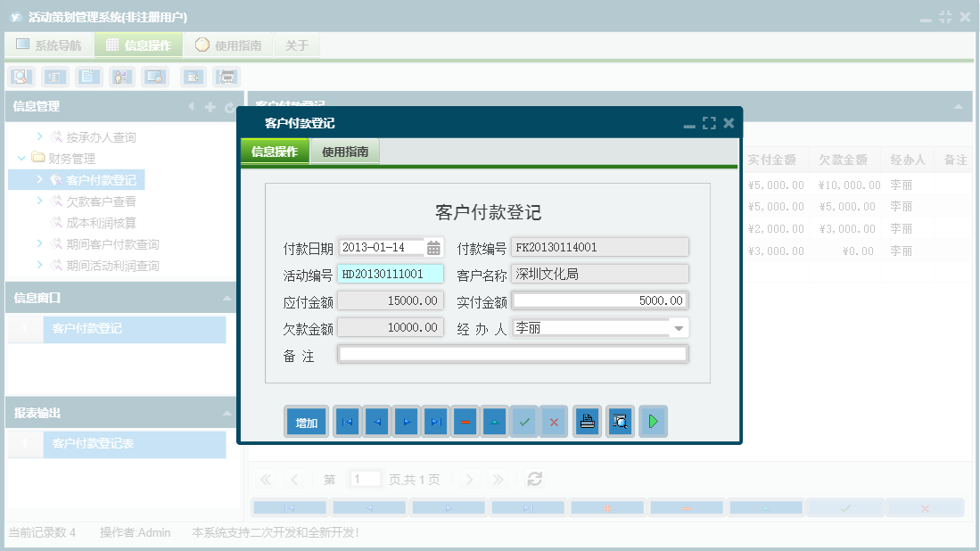Viewport: 980px width, 551px height.
Task: Select the Print icon in the payment dialog
Action: coord(587,421)
